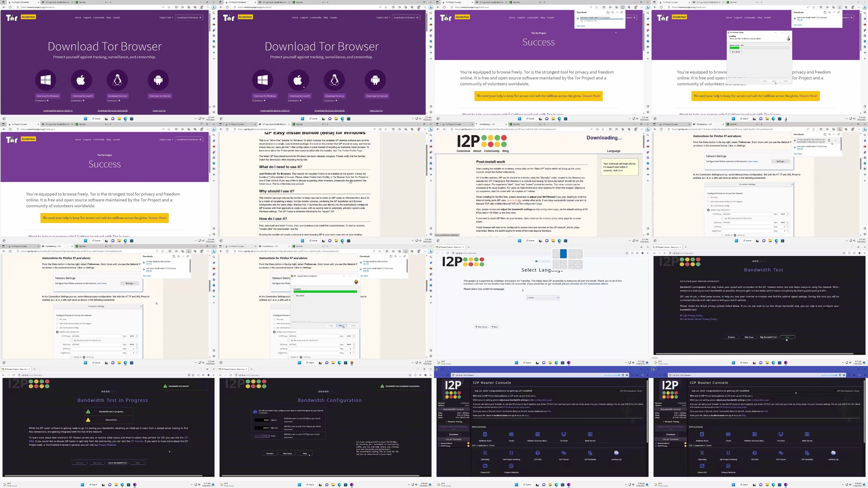Router Console showing 0.64/1.80 KBps: open Torrents

pos(564,436)
